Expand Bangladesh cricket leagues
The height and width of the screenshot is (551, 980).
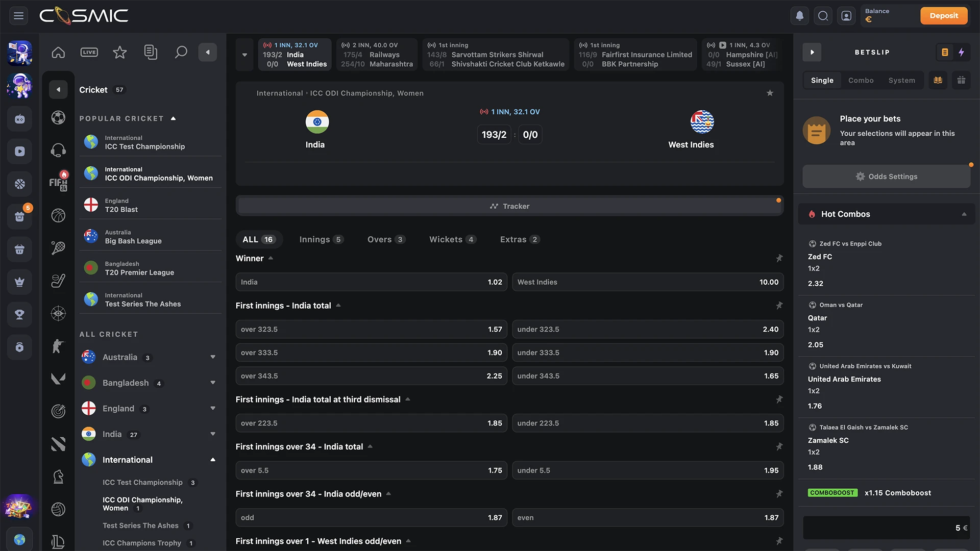click(x=213, y=383)
